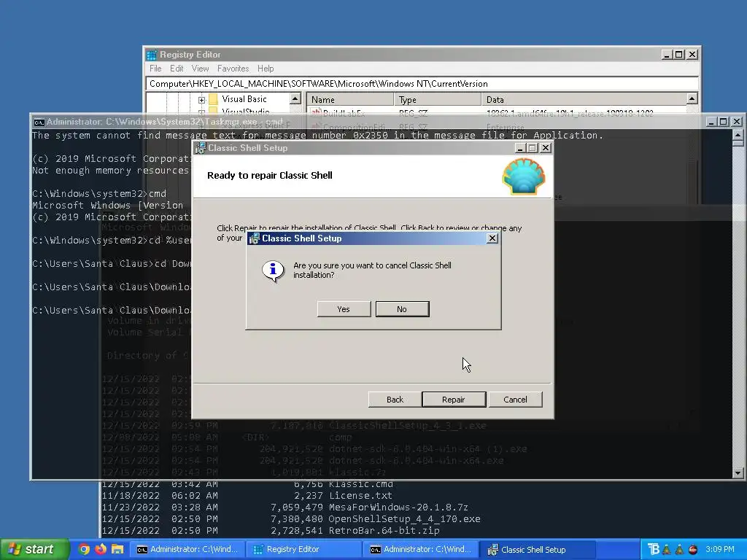Click the blue information icon in dialog
Screen dimensions: 747x560
click(273, 271)
